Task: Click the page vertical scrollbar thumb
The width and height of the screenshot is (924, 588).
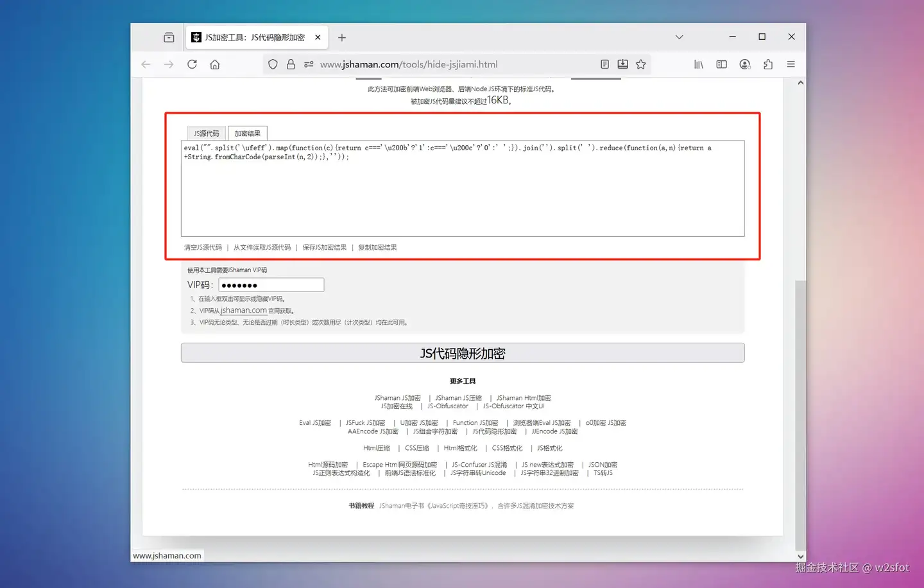Action: [x=800, y=415]
